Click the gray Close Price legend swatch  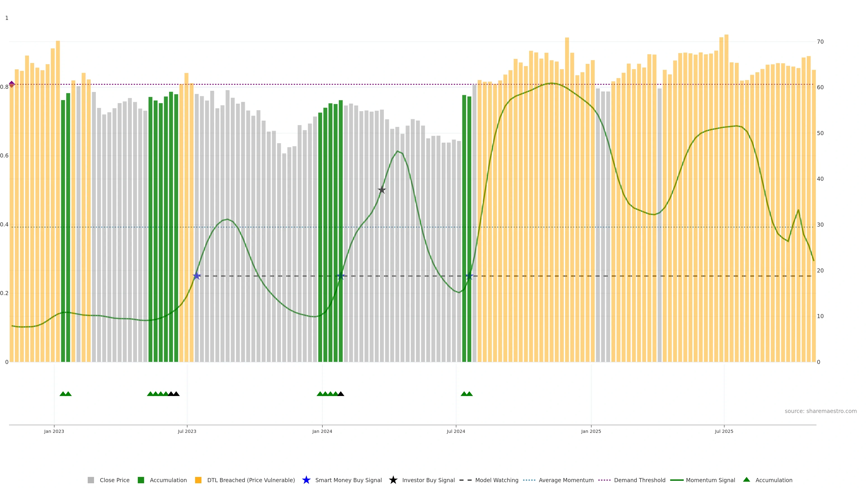(x=91, y=480)
